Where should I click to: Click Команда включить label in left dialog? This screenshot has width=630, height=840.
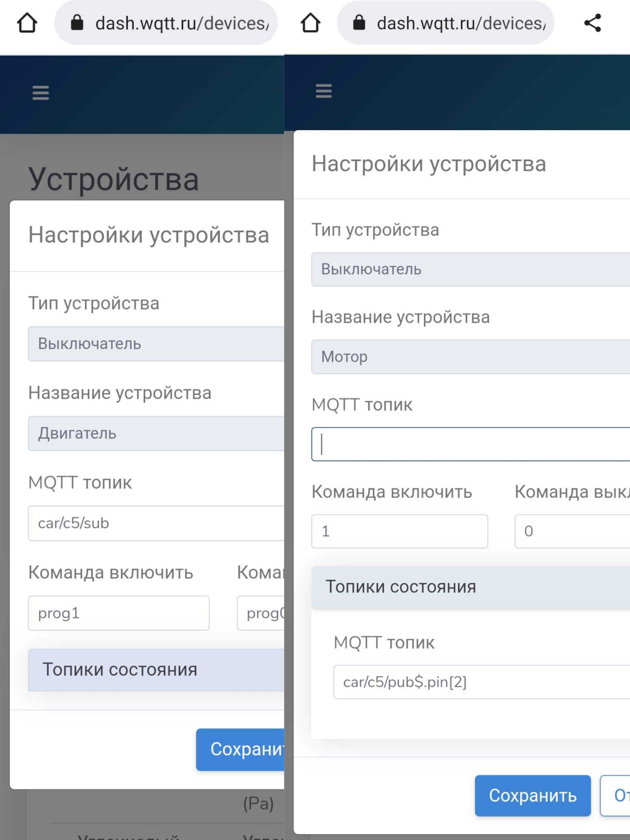point(111,572)
